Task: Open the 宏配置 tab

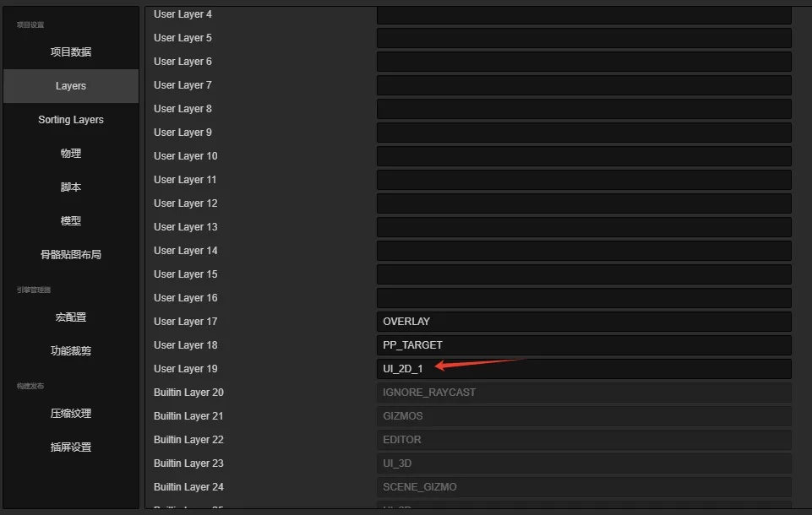Action: pyautogui.click(x=71, y=317)
